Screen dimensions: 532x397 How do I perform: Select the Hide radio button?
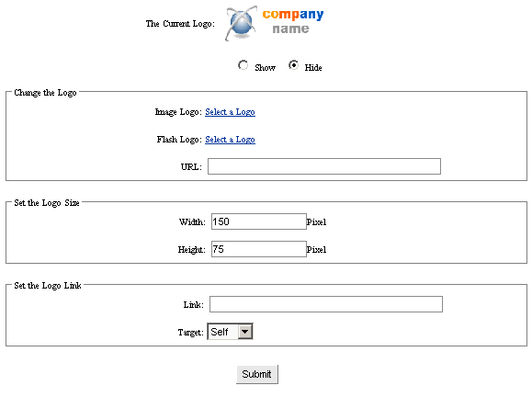(293, 65)
